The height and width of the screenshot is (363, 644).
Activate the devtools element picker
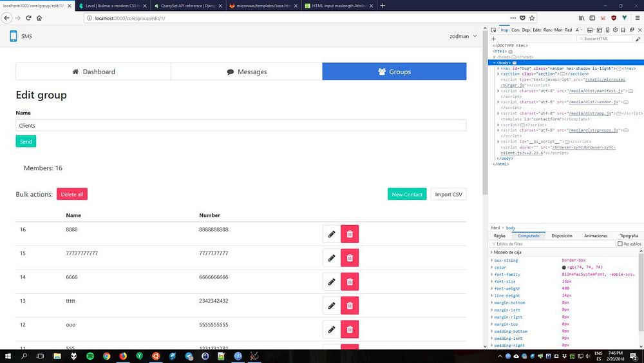494,30
